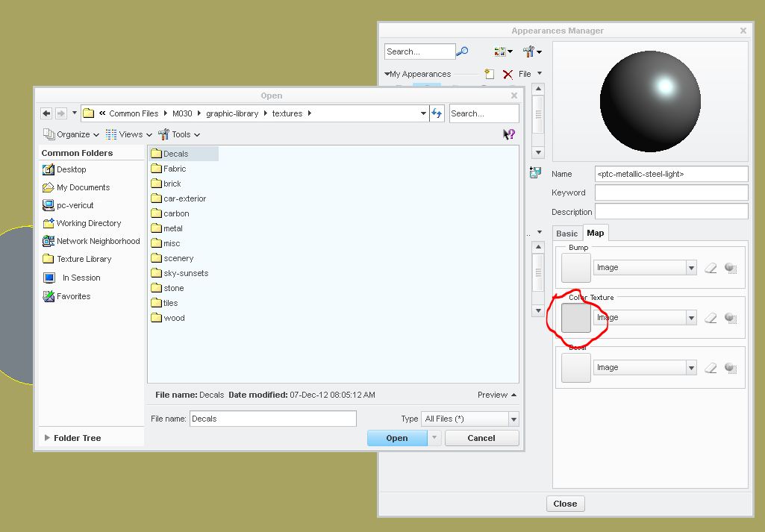Delete appearance with the red X
This screenshot has height=532, width=765.
[x=508, y=74]
